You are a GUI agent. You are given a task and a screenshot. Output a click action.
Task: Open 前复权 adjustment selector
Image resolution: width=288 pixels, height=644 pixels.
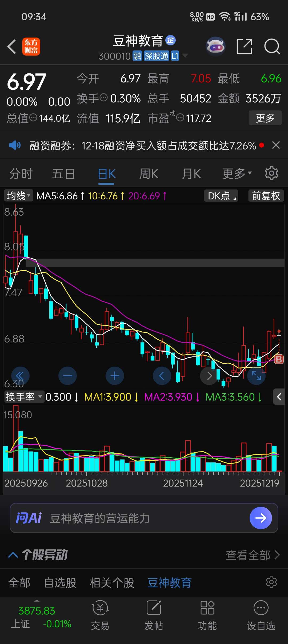266,196
